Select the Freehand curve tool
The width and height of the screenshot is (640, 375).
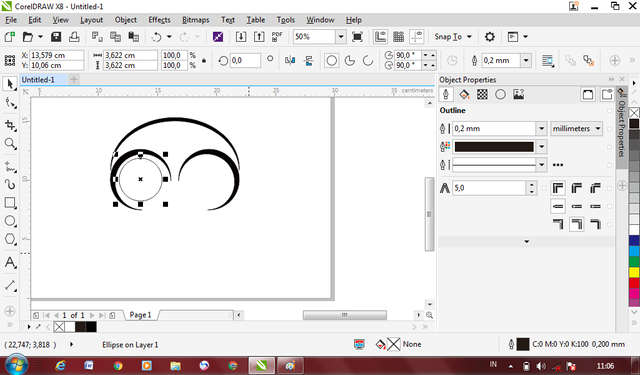pyautogui.click(x=10, y=167)
